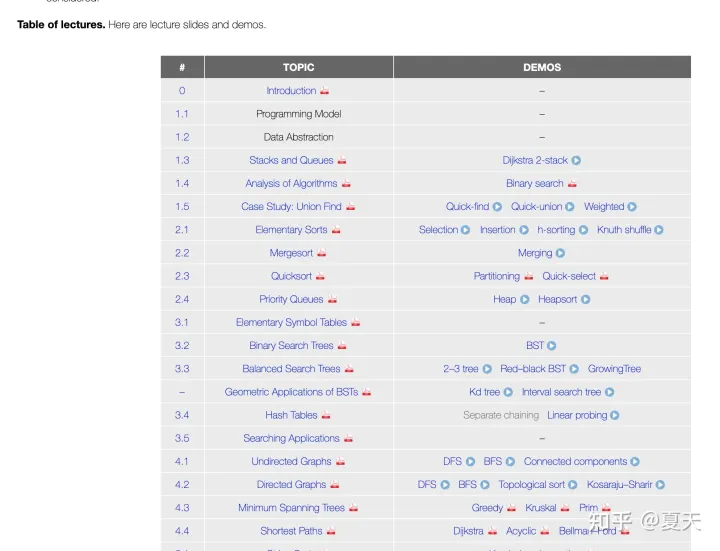
Task: Click play icon beside Insertion
Action: pos(524,230)
